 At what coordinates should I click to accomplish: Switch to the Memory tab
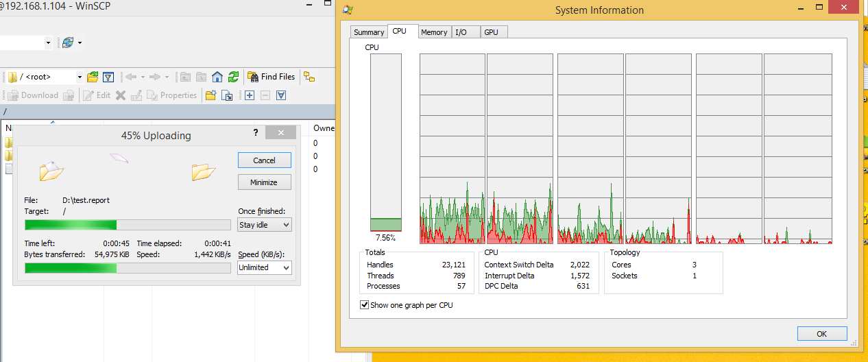434,32
